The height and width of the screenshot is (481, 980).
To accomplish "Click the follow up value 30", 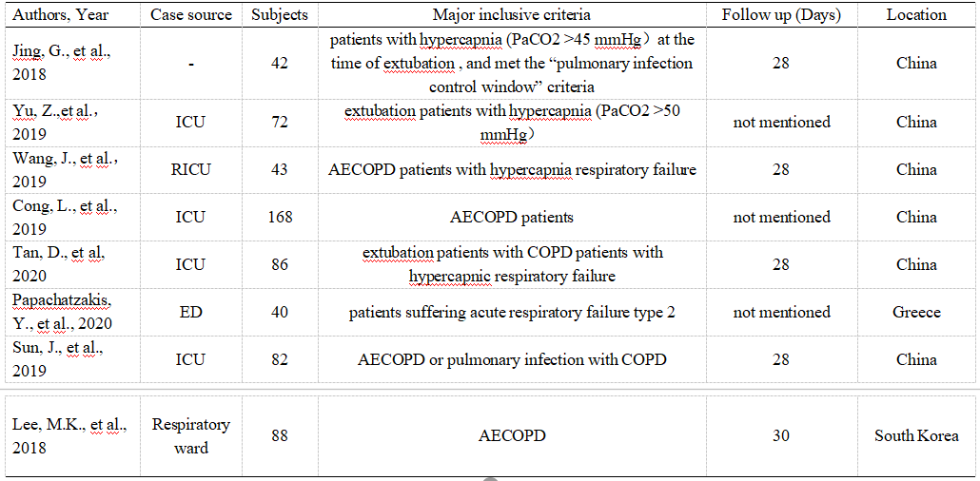I will click(x=782, y=435).
